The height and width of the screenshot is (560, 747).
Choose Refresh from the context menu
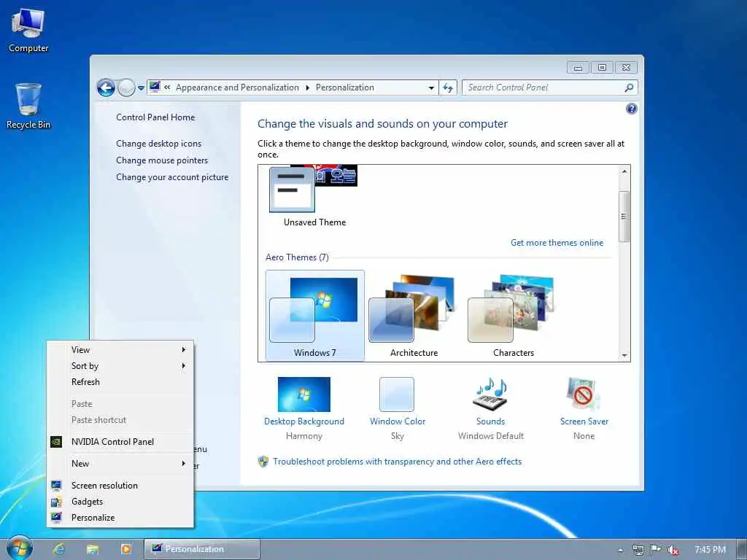pyautogui.click(x=120, y=382)
